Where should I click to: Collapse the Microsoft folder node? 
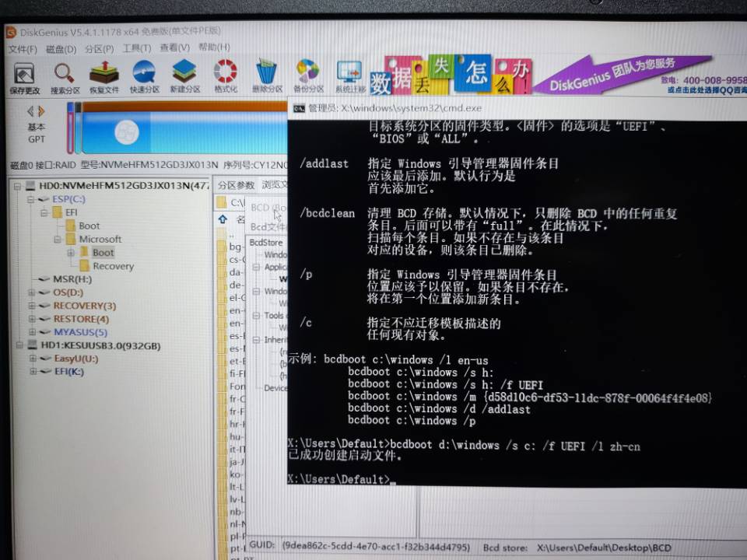[58, 239]
